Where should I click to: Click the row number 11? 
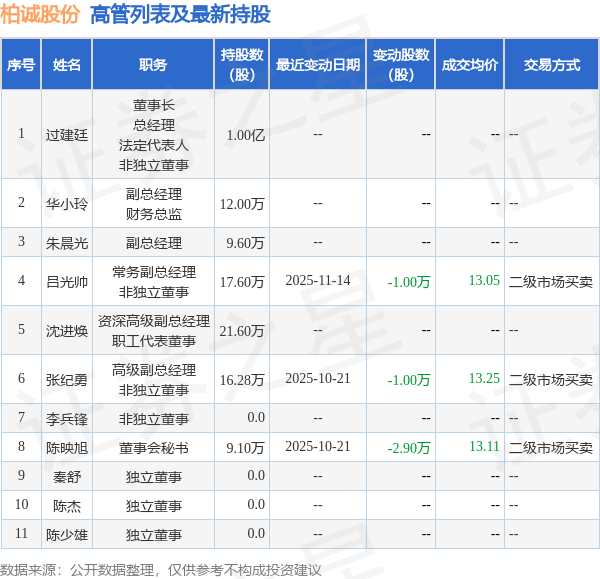(x=21, y=533)
